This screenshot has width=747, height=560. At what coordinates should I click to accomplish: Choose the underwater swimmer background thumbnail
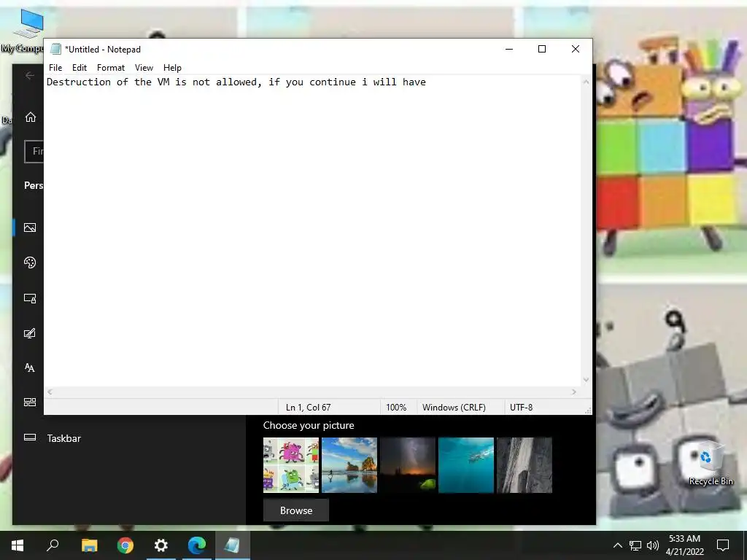466,465
